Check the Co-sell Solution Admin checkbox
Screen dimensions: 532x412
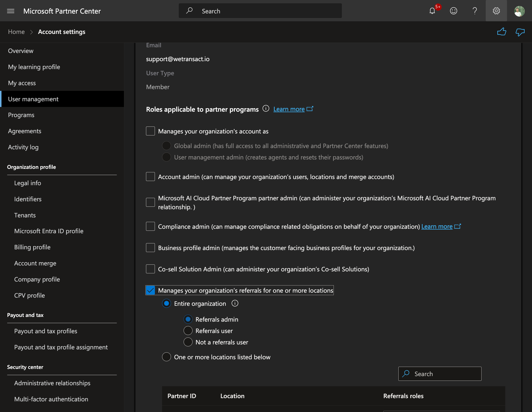tap(150, 269)
